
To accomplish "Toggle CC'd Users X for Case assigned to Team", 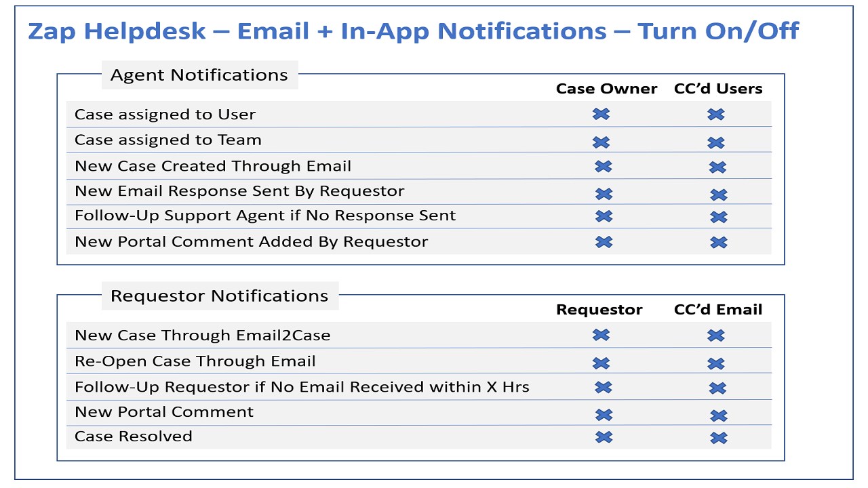I will 716,143.
